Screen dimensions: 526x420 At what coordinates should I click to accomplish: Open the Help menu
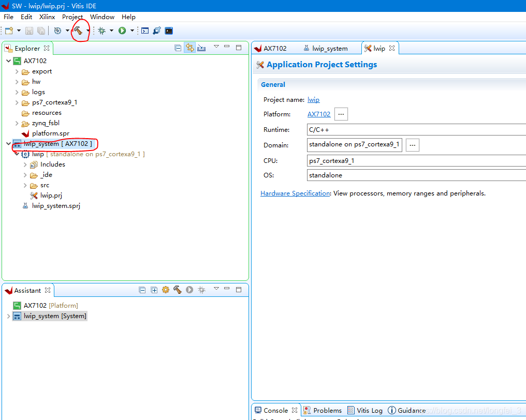point(128,17)
